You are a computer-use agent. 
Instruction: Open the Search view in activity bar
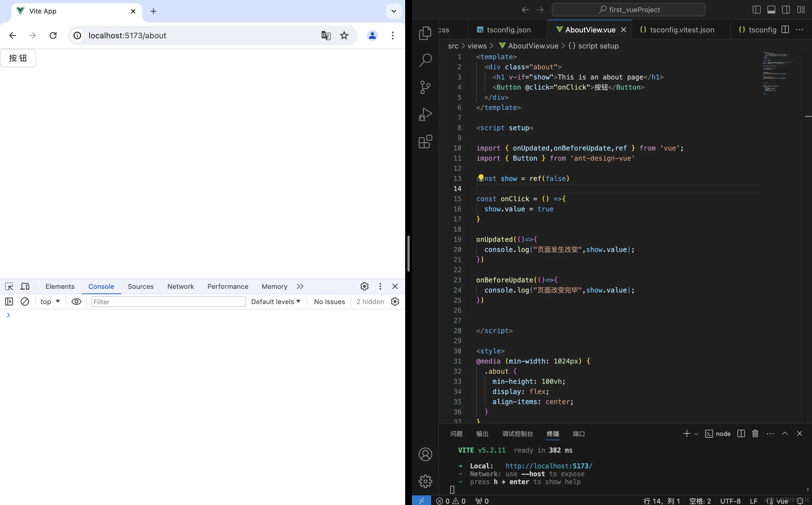click(x=425, y=60)
